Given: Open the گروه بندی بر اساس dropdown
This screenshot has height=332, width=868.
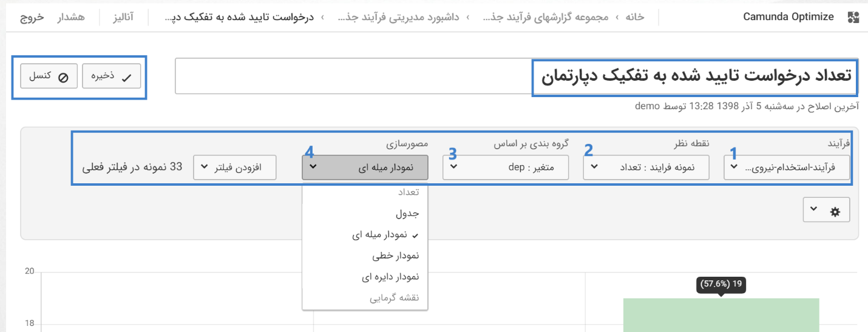Looking at the screenshot, I should pyautogui.click(x=505, y=168).
